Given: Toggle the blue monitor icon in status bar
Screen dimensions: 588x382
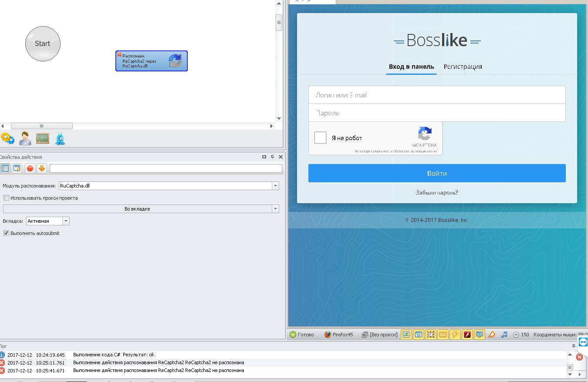Looking at the screenshot, I should coord(480,335).
